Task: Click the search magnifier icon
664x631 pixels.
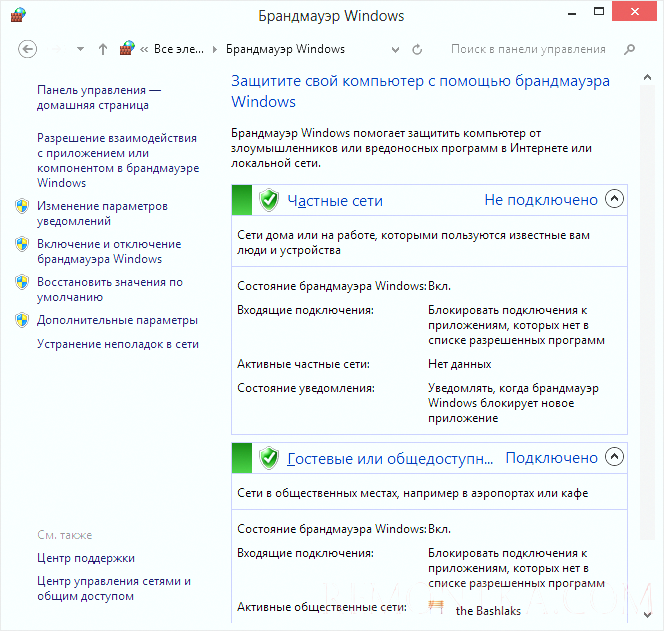Action: tap(629, 49)
